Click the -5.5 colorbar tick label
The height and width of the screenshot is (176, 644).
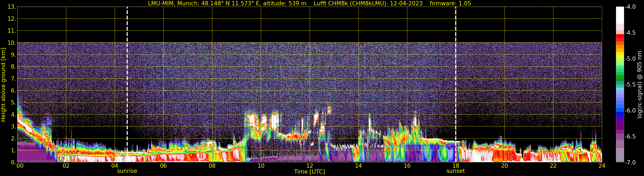pyautogui.click(x=630, y=85)
